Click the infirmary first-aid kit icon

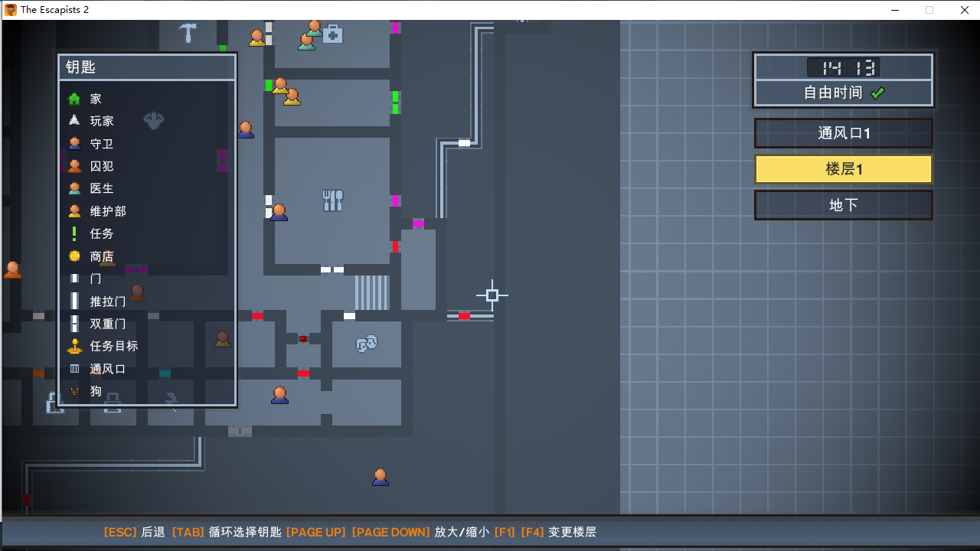click(332, 34)
